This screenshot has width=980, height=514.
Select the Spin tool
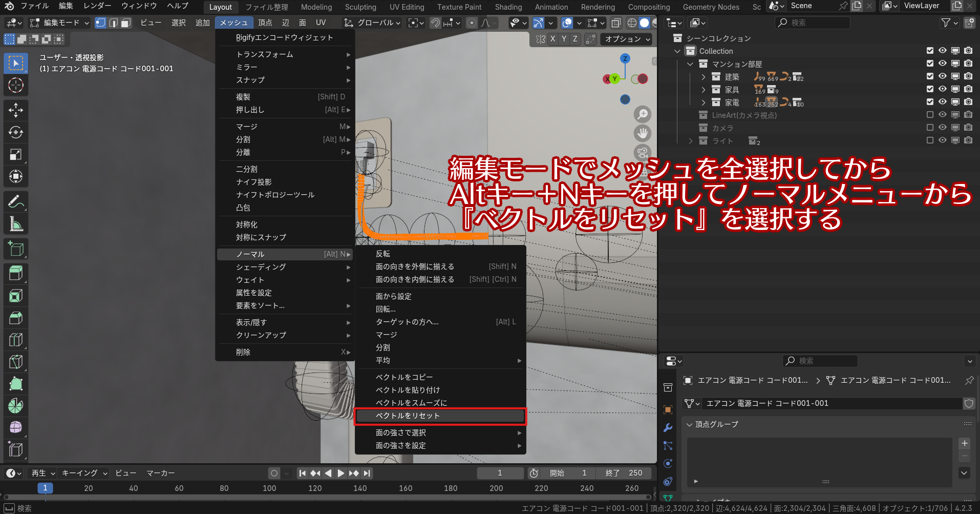[x=16, y=406]
